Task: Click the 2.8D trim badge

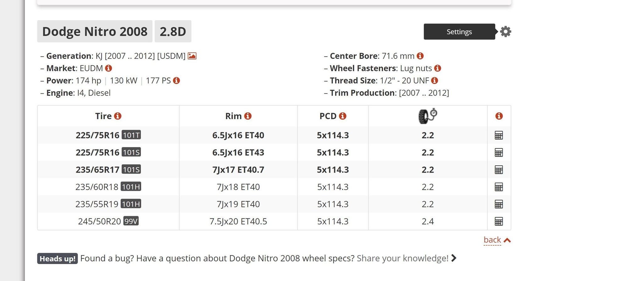Action: click(x=173, y=31)
